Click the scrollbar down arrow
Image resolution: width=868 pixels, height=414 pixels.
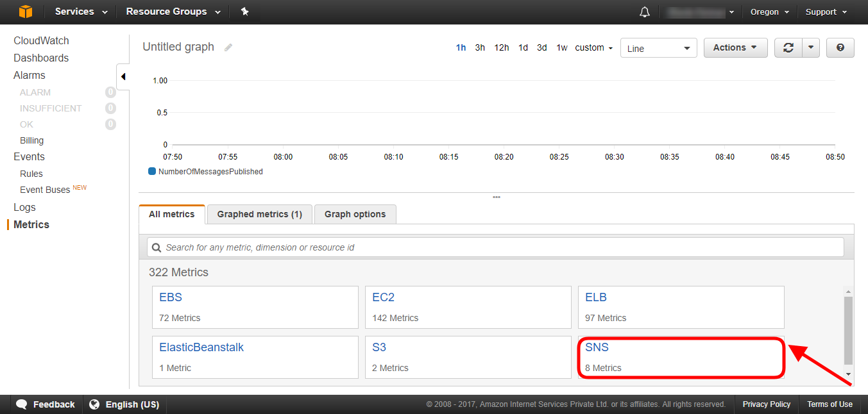848,374
